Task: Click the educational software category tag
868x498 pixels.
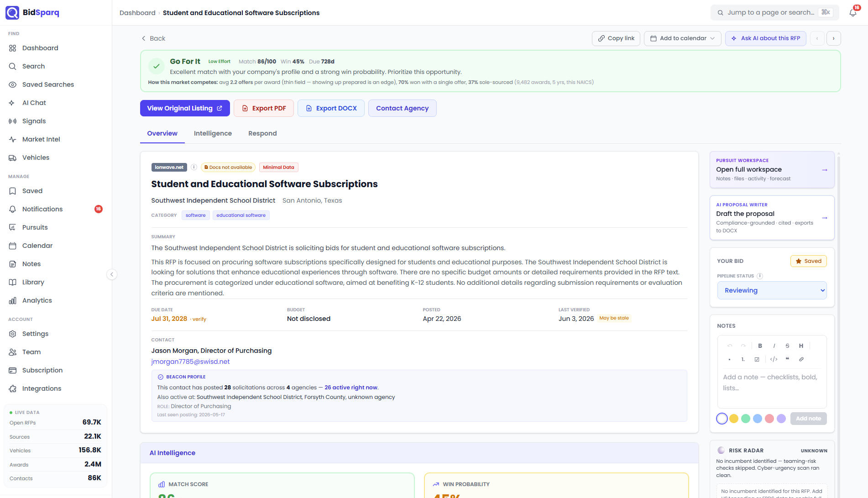Action: [241, 215]
